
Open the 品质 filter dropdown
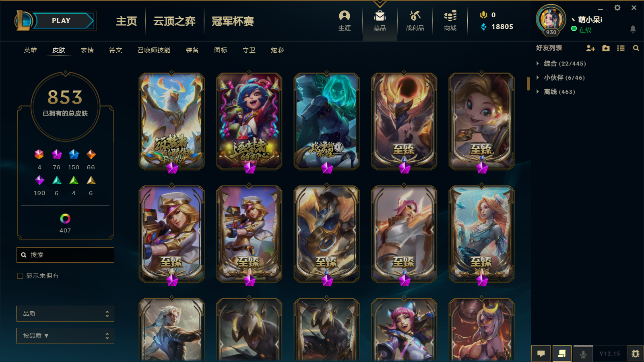pyautogui.click(x=65, y=314)
